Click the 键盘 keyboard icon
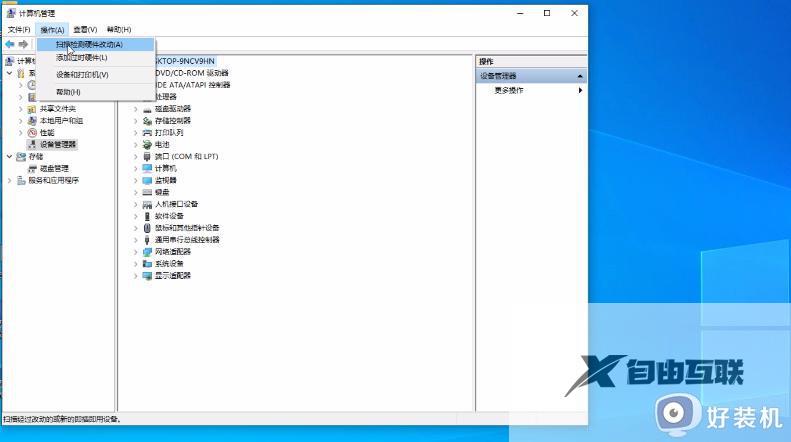 [x=147, y=192]
